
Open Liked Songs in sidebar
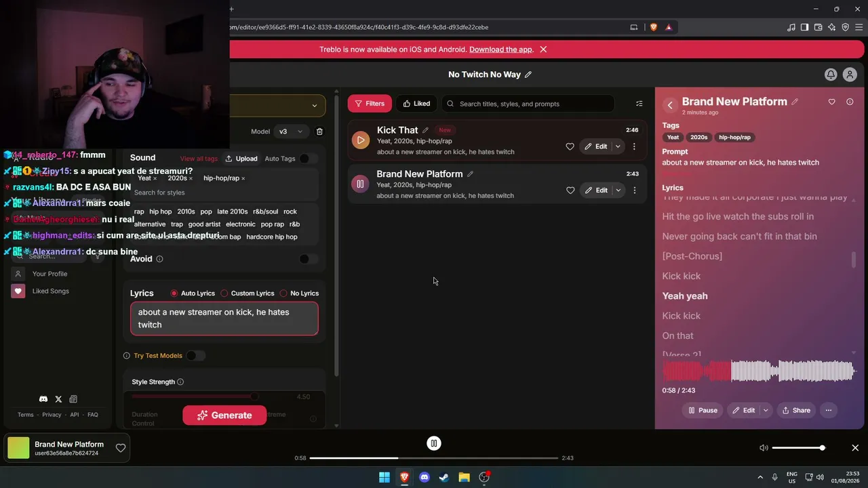pyautogui.click(x=50, y=291)
